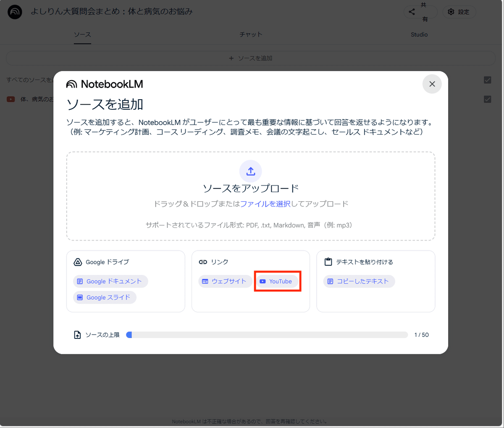Click the share icon in the header
Screen dimensions: 504x428
[x=412, y=12]
